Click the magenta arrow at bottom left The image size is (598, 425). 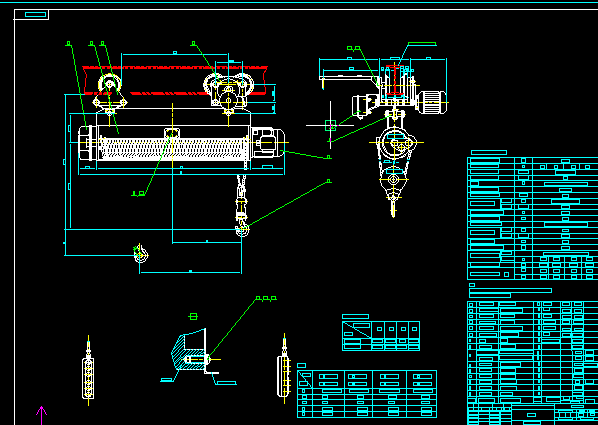point(41,415)
